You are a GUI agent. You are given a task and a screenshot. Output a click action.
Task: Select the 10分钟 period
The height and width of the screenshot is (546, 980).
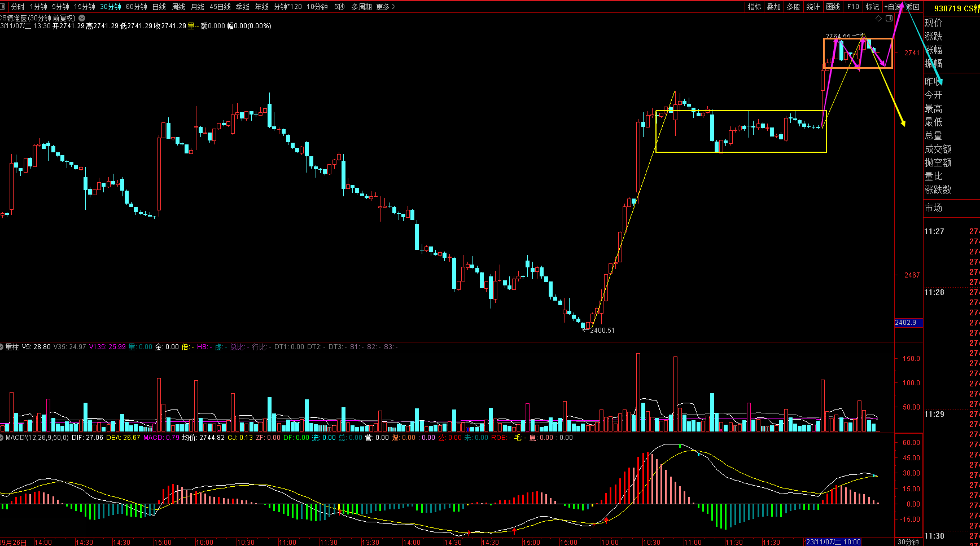tap(317, 7)
